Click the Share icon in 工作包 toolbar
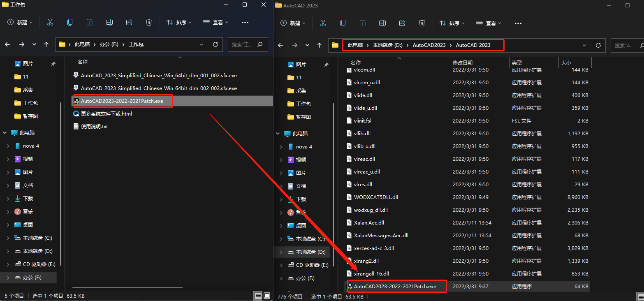This screenshot has width=644, height=301. coord(129,23)
